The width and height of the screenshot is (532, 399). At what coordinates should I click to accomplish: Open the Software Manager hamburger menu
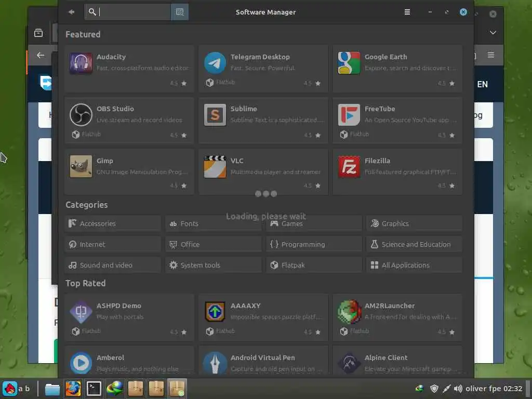(x=407, y=12)
